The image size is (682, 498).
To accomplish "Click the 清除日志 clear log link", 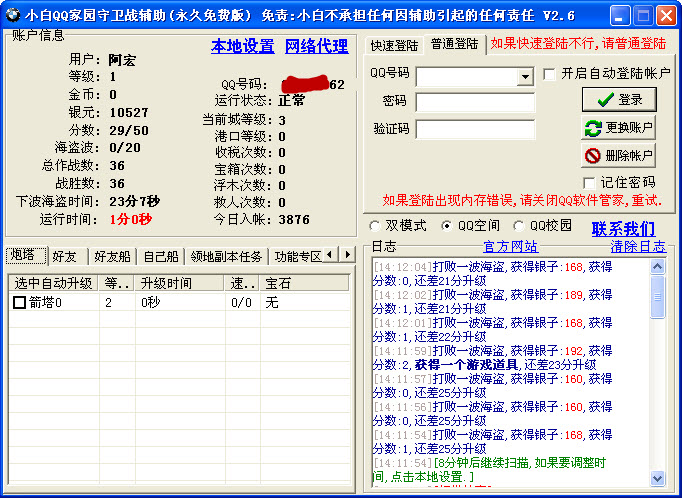I will coord(638,247).
